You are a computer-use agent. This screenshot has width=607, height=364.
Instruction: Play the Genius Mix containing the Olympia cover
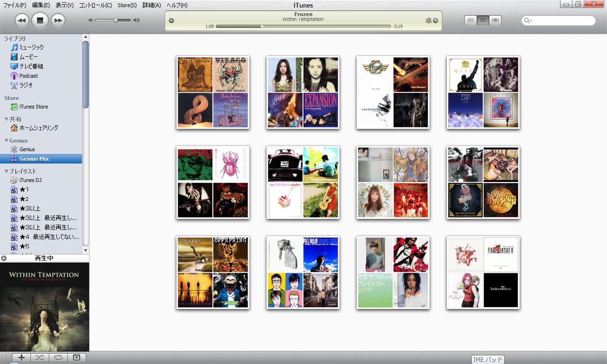(x=393, y=182)
